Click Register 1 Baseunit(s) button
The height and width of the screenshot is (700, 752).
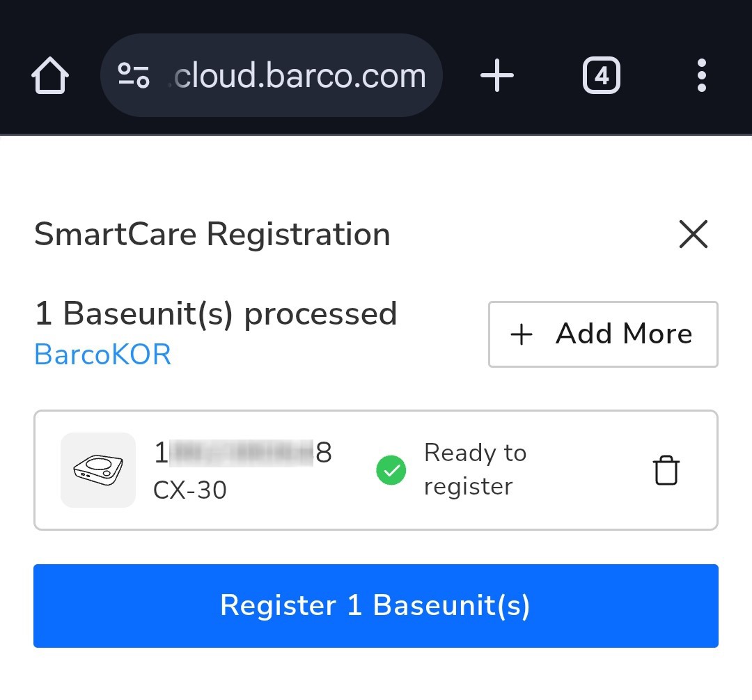[375, 605]
